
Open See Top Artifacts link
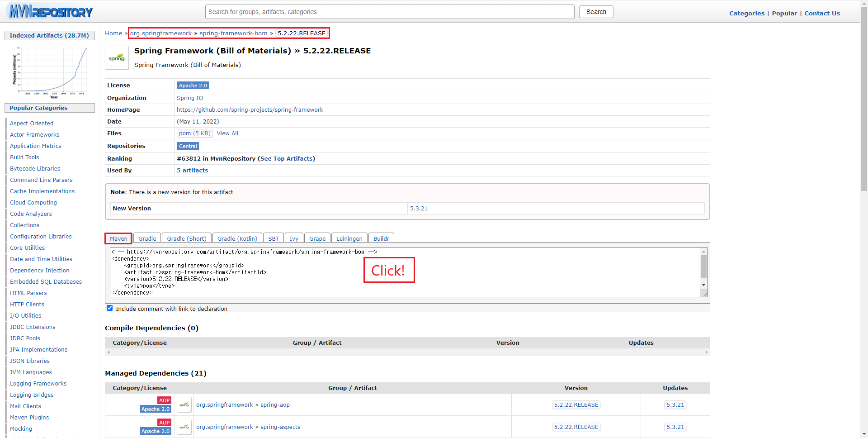point(287,158)
